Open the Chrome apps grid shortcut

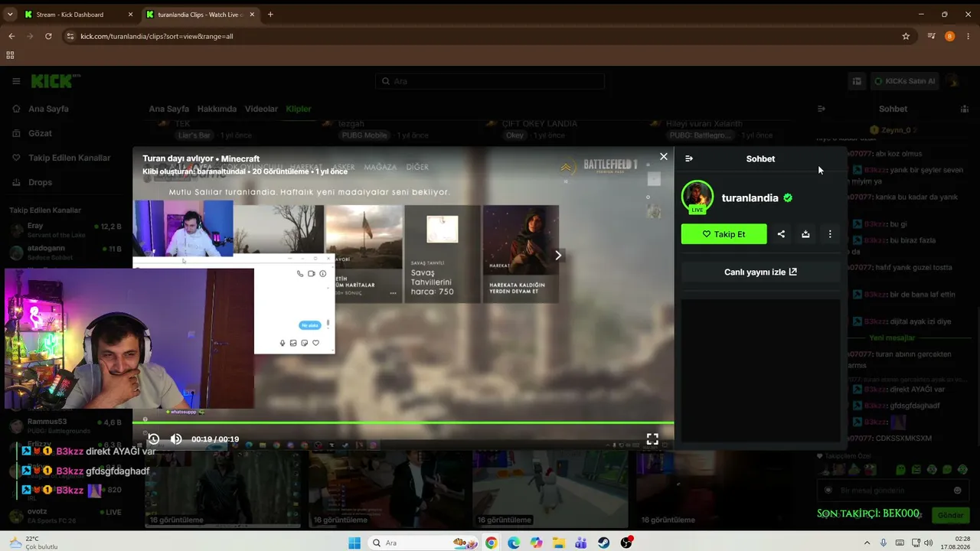pyautogui.click(x=10, y=55)
